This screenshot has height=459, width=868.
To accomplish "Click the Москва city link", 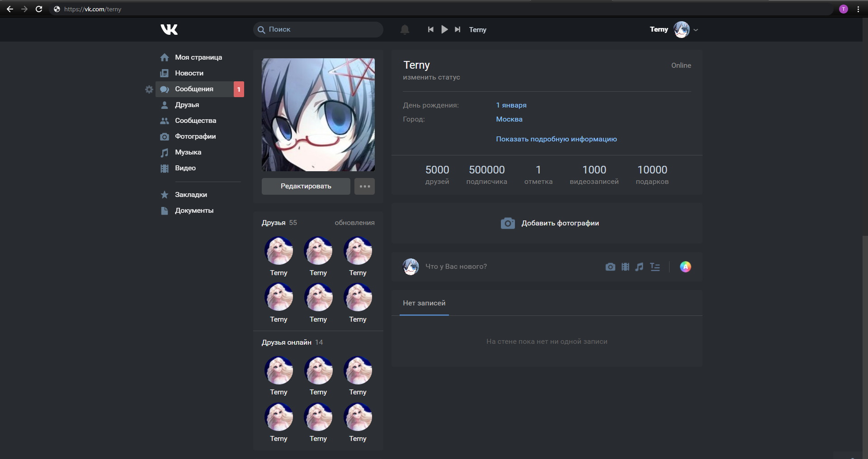I will [x=509, y=119].
